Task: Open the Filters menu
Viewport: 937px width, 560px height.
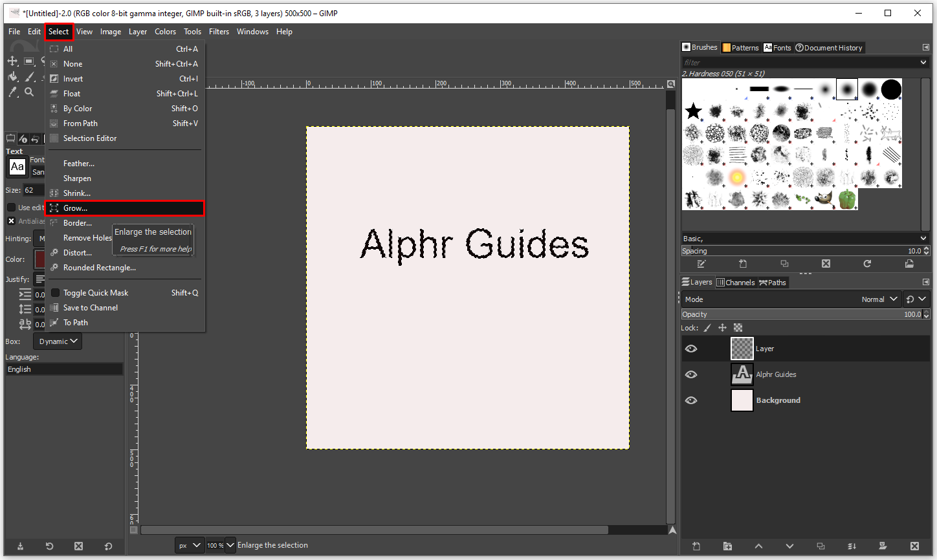Action: [219, 32]
